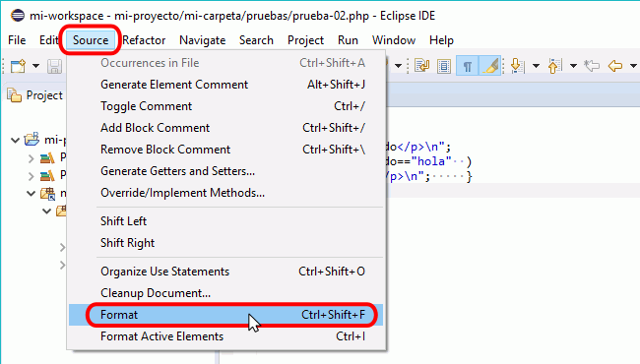This screenshot has width=640, height=364.
Task: Choose Cleanup Document
Action: coord(225,292)
